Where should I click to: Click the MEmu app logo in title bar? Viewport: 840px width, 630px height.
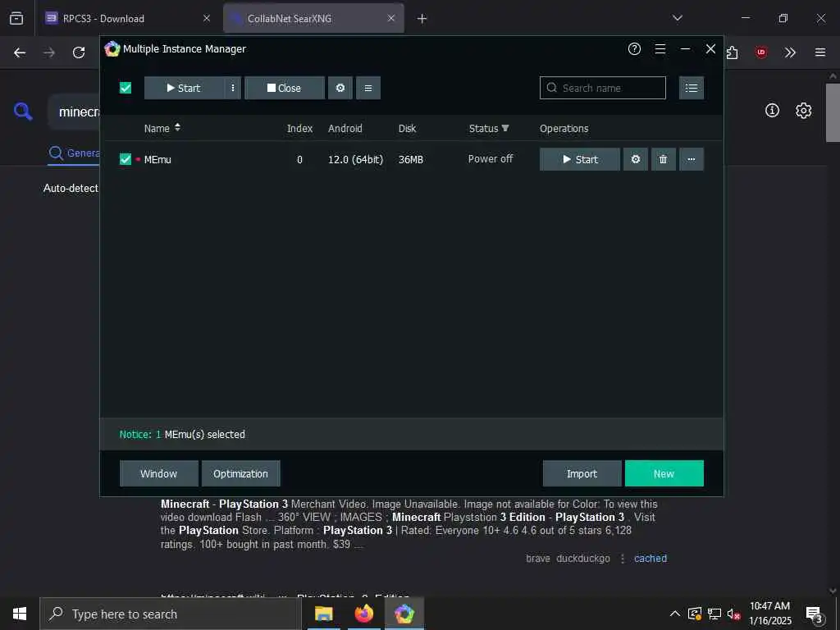point(112,48)
